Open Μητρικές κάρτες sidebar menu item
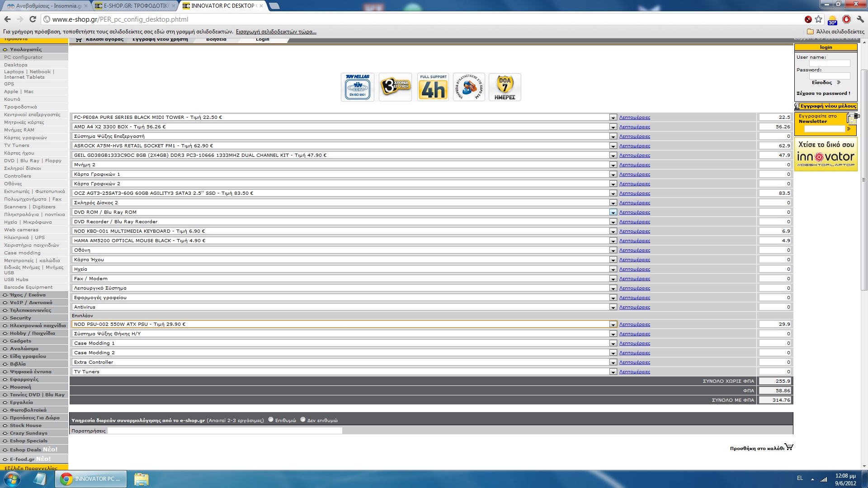 pyautogui.click(x=24, y=122)
